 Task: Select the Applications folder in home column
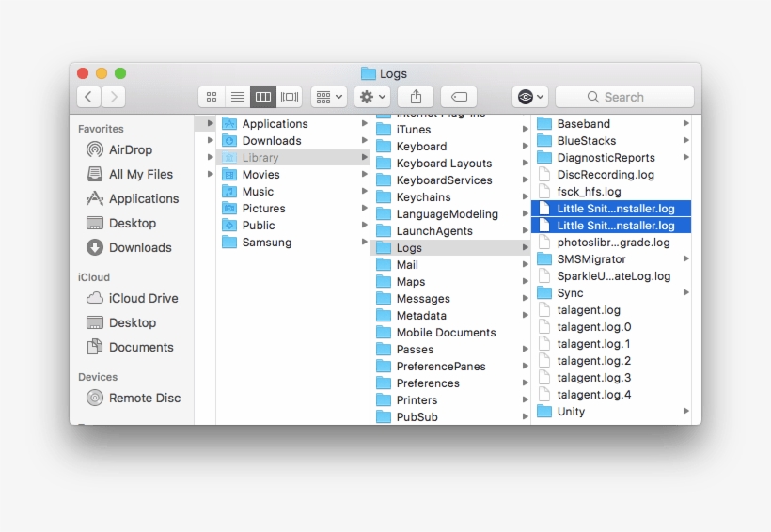click(293, 124)
